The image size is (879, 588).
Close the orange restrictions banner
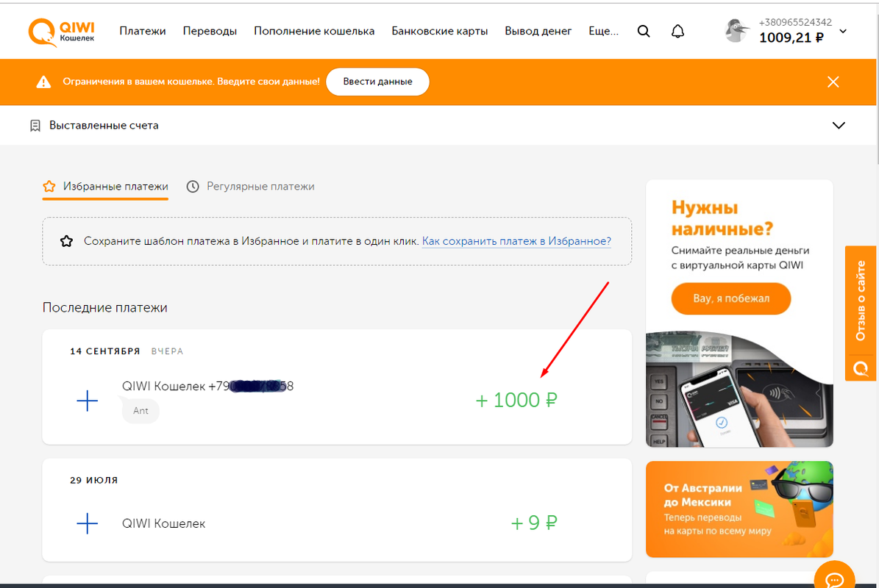pyautogui.click(x=833, y=82)
